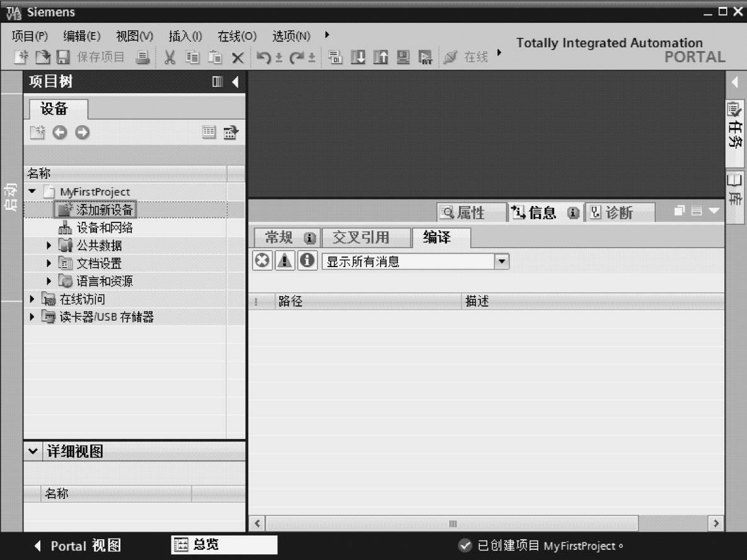Click the Undo arrow icon

pos(264,57)
